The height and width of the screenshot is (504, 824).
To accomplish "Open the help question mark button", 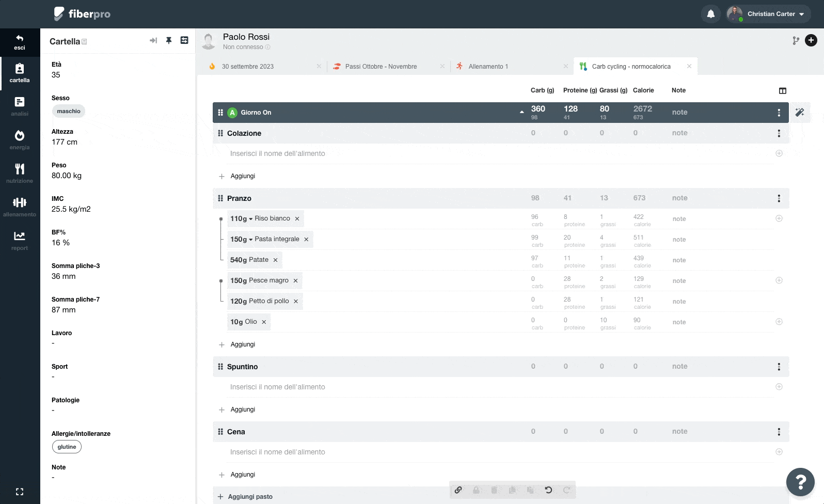I will (800, 482).
